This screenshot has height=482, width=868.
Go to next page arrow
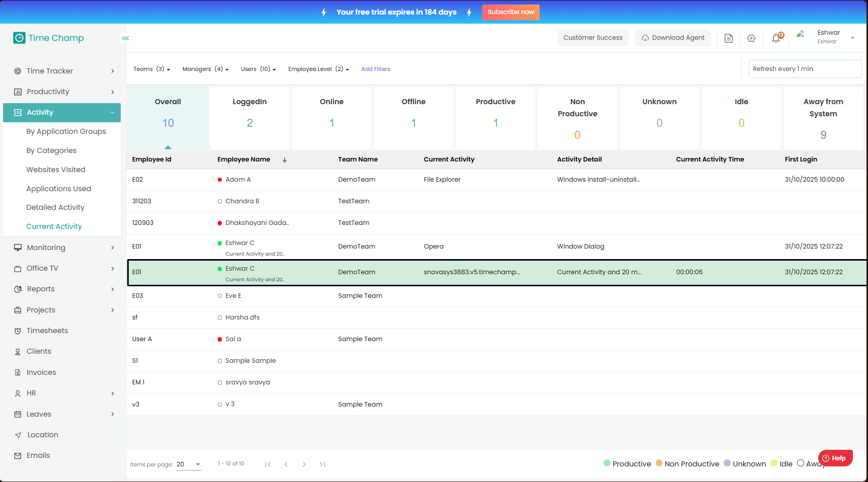pyautogui.click(x=304, y=464)
